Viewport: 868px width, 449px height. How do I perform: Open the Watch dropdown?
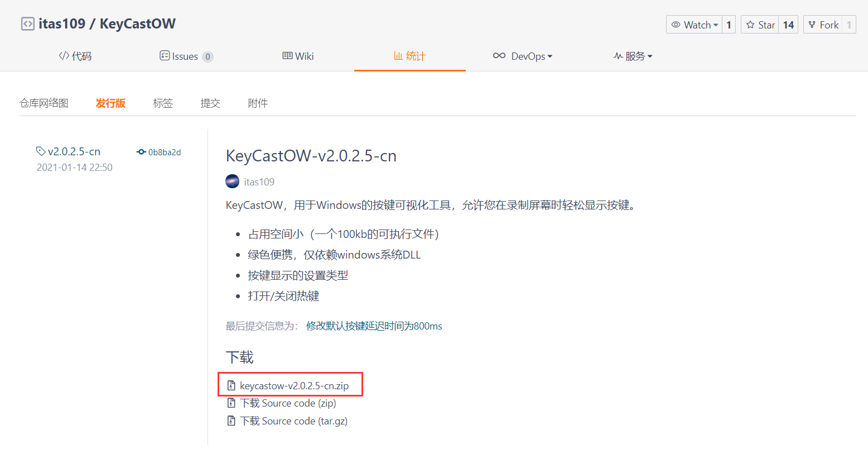tap(694, 25)
